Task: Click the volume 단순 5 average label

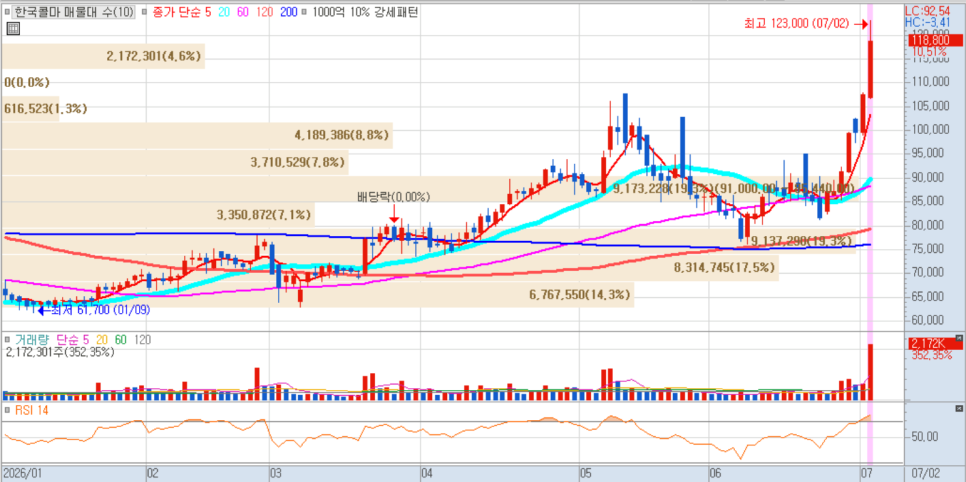Action: point(72,340)
